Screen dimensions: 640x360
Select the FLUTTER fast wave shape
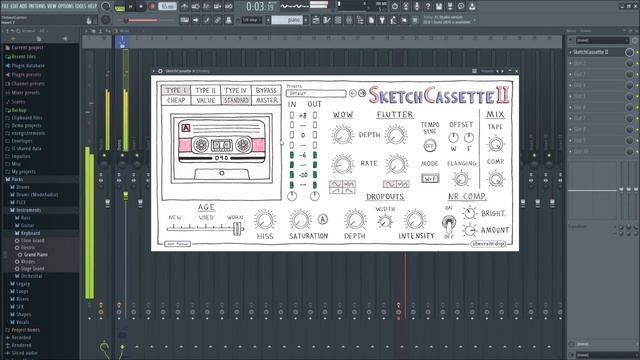coord(403,184)
